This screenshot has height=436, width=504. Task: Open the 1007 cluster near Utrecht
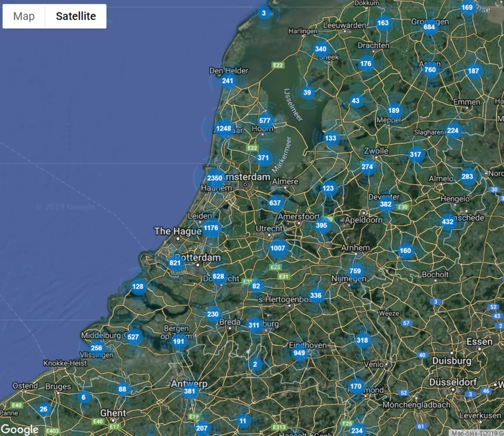[x=278, y=248]
